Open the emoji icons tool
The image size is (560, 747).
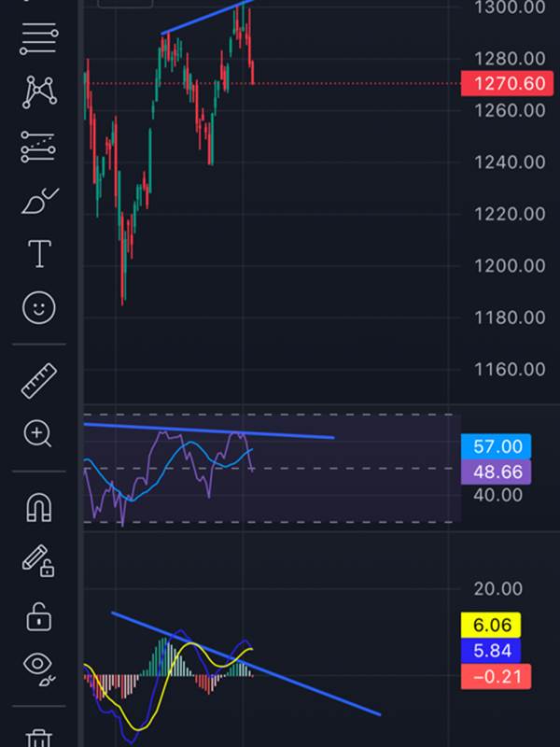tap(39, 308)
